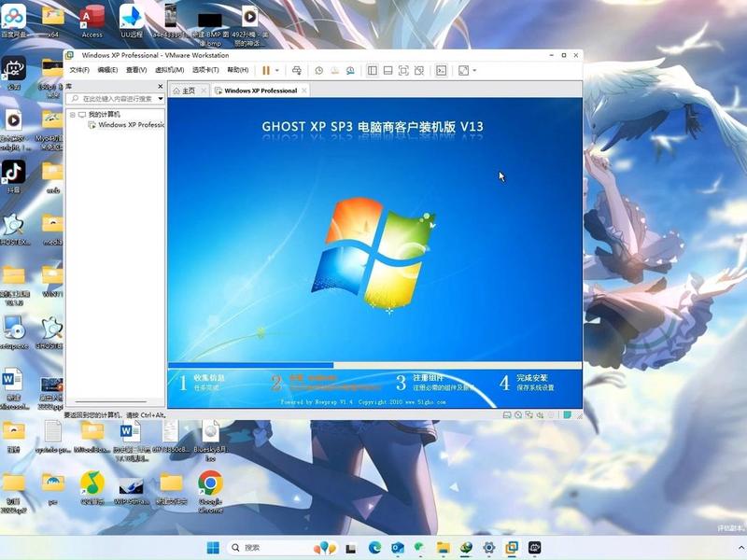Click the GHOST XP installation progress bar

(374, 365)
